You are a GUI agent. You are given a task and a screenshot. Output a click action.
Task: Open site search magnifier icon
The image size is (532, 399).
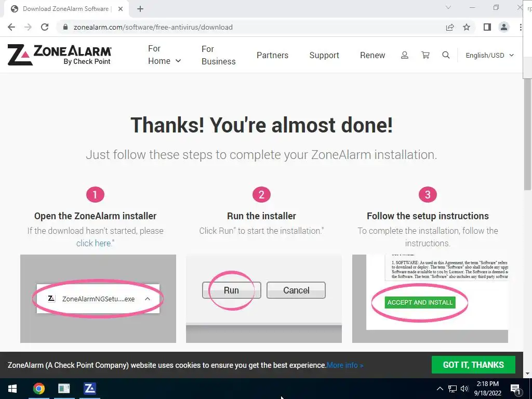[x=446, y=55]
